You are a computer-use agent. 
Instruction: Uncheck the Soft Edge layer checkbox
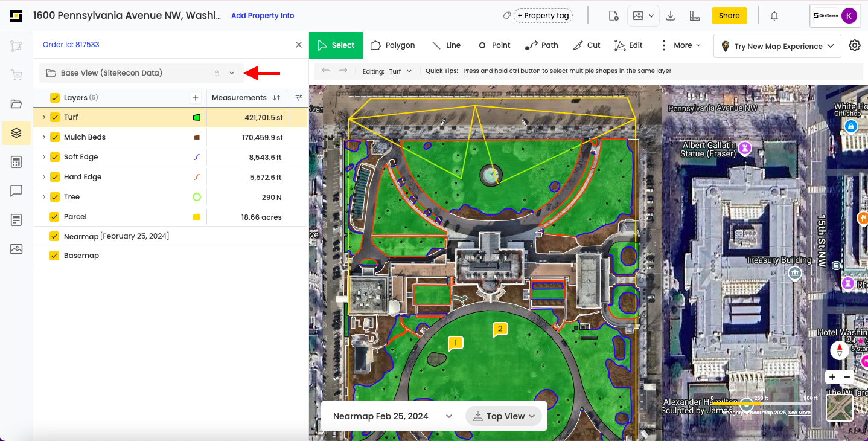(55, 157)
